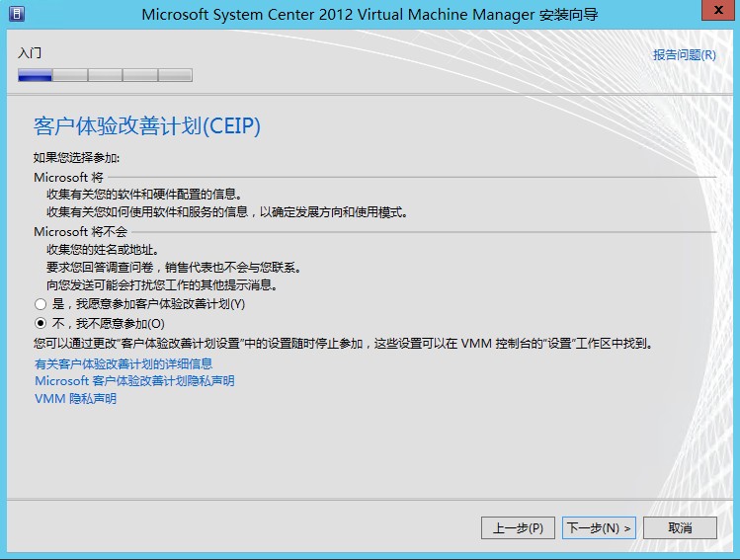740x560 pixels.
Task: Cancel setup with 取消 button
Action: 680,528
